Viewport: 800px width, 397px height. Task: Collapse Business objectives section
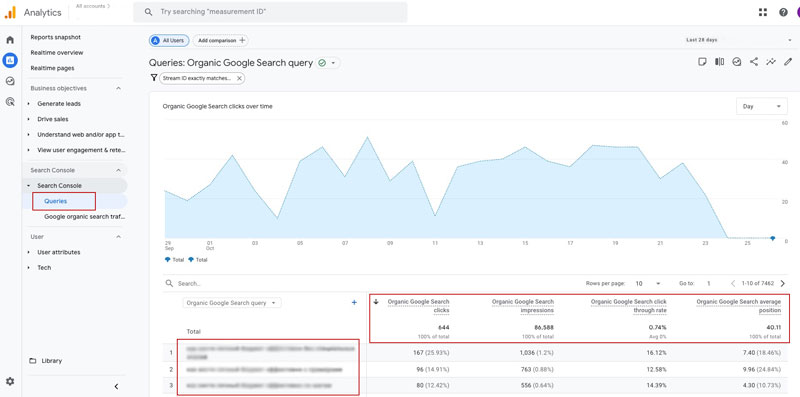118,88
